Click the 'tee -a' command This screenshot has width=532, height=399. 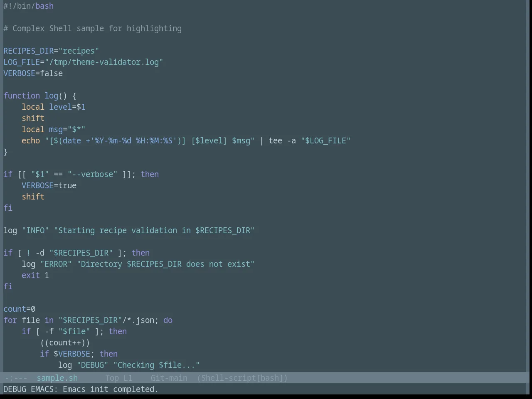pyautogui.click(x=282, y=140)
